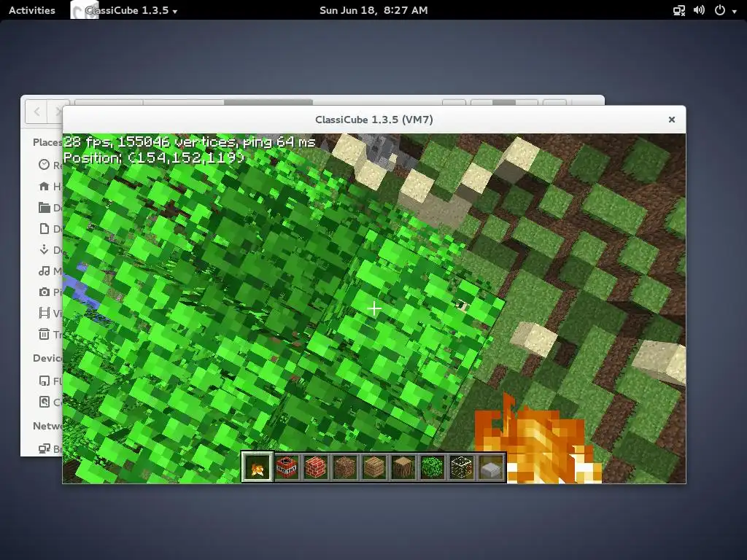Open Documents page-icon place in Files sidebar
This screenshot has width=747, height=560.
point(50,229)
